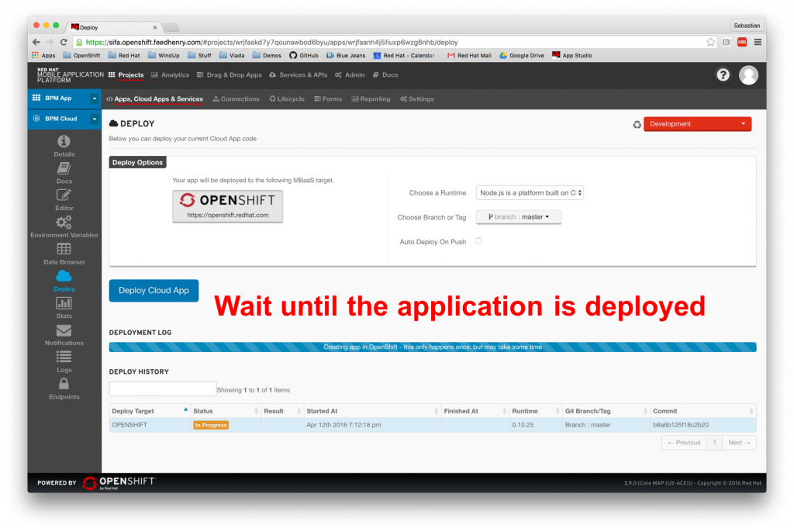794x532 pixels.
Task: Open the Stats chart icon
Action: coord(64,303)
